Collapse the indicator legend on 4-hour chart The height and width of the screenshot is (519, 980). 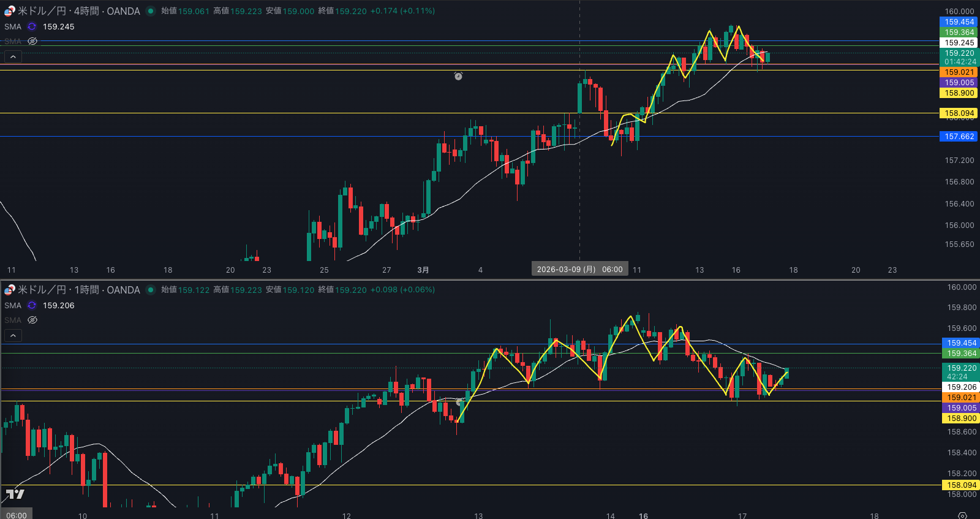tap(13, 56)
